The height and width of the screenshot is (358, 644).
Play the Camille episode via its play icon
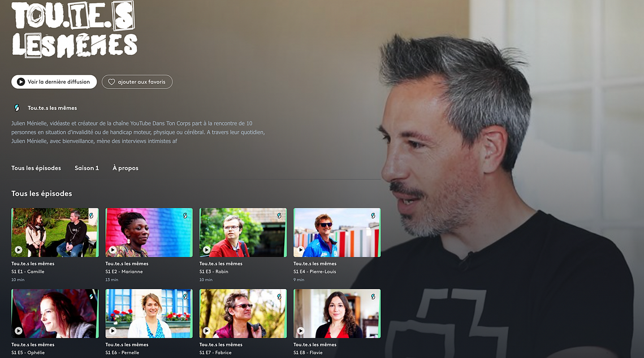pyautogui.click(x=19, y=250)
